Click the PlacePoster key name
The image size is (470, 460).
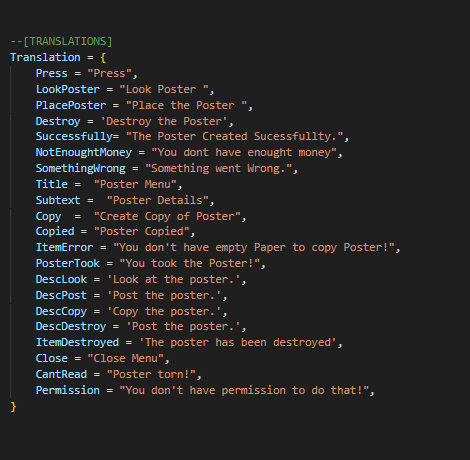pyautogui.click(x=71, y=105)
